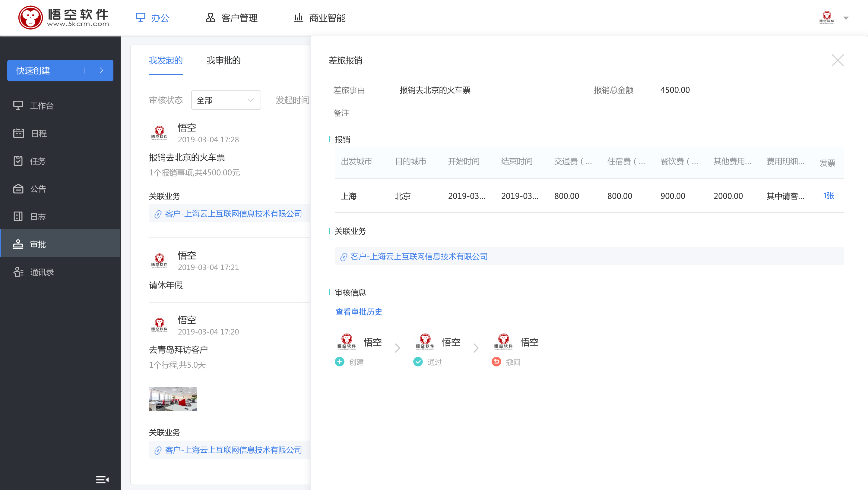Click 查看审批历史 link
The height and width of the screenshot is (490, 868).
358,311
